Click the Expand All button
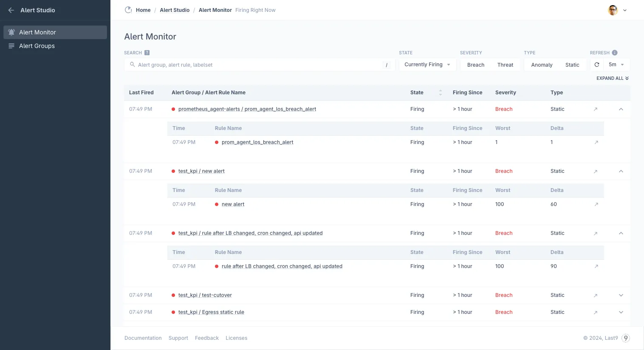Image resolution: width=644 pixels, height=350 pixels. click(x=612, y=78)
